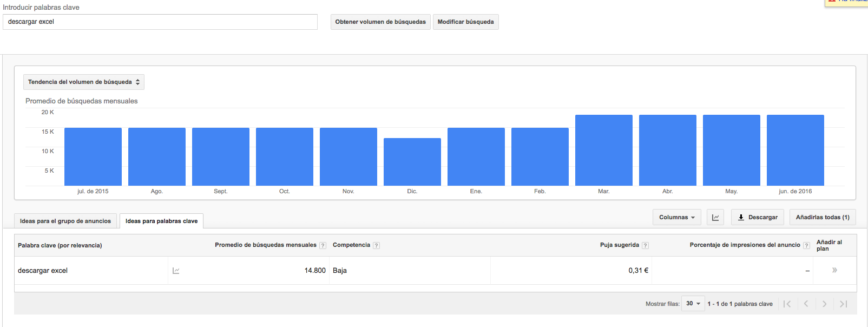Click the Añadir al plan column header
868x327 pixels.
click(829, 245)
